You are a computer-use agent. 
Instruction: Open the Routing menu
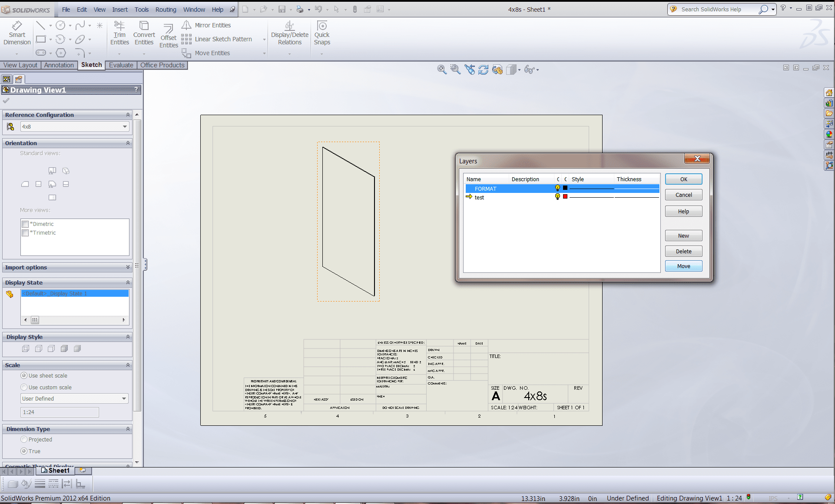pyautogui.click(x=166, y=9)
